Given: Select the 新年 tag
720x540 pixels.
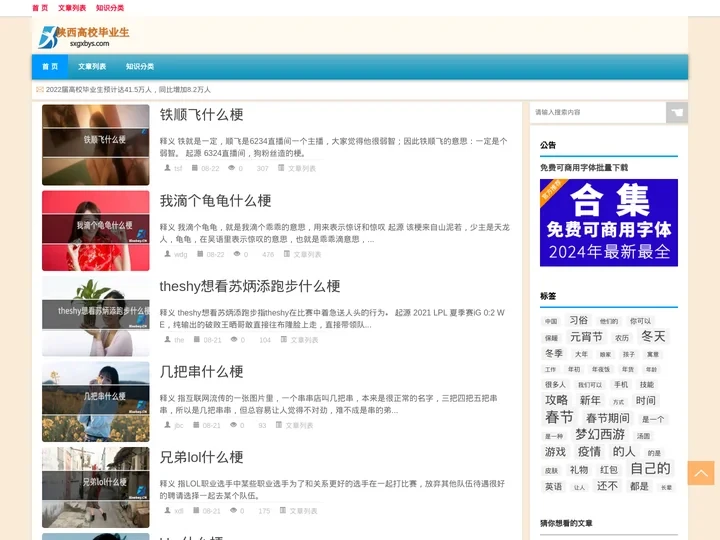Looking at the screenshot, I should coord(590,400).
